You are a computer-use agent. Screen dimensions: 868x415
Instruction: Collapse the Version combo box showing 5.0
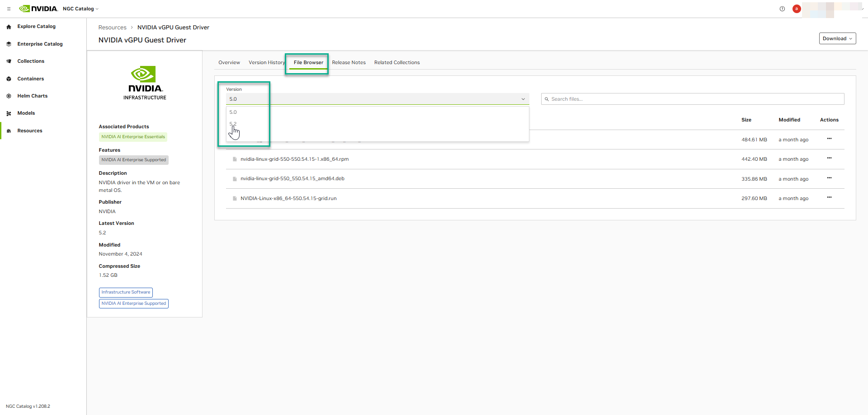coord(377,99)
